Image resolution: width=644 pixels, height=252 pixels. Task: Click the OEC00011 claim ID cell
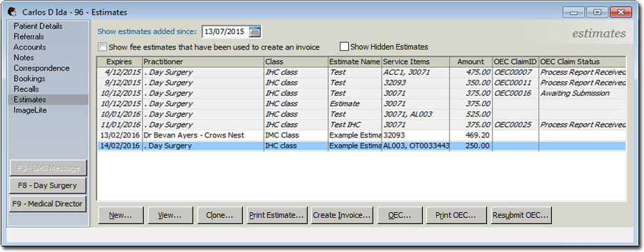516,82
